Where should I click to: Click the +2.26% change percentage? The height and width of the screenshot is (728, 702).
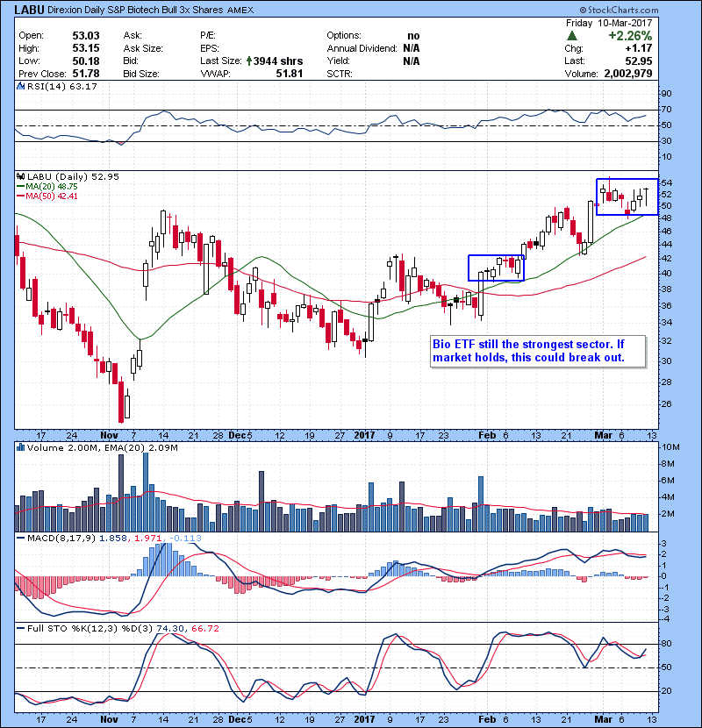click(x=630, y=36)
